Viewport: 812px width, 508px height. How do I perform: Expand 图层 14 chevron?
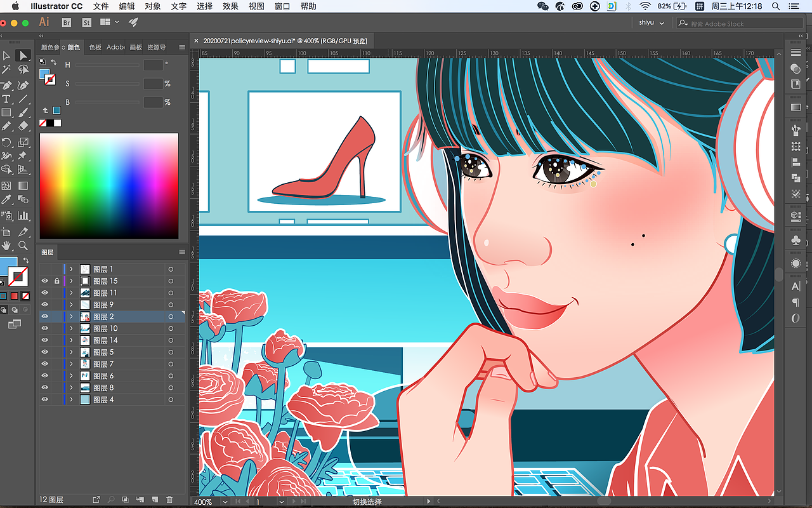pos(71,340)
